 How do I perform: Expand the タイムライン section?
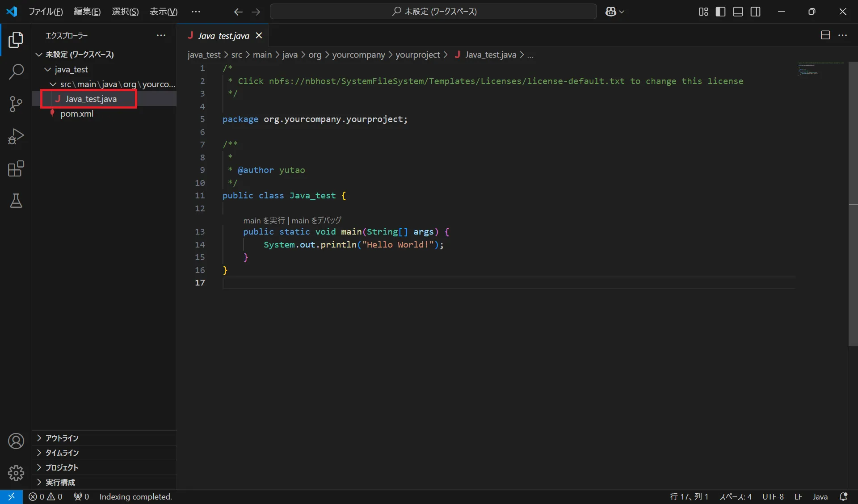105,453
